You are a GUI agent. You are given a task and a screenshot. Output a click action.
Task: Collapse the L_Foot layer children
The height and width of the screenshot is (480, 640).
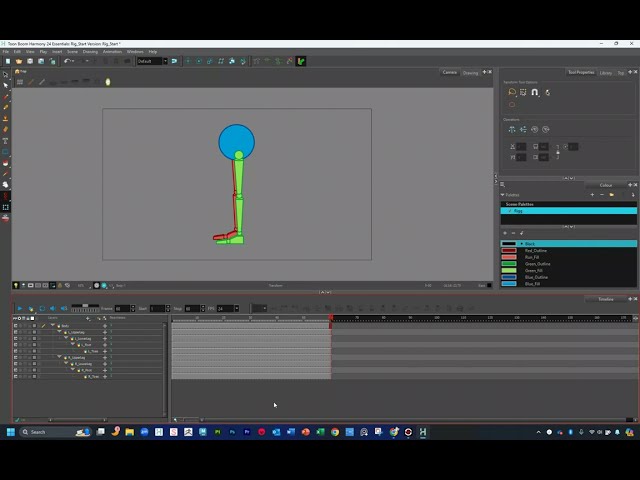pos(73,344)
